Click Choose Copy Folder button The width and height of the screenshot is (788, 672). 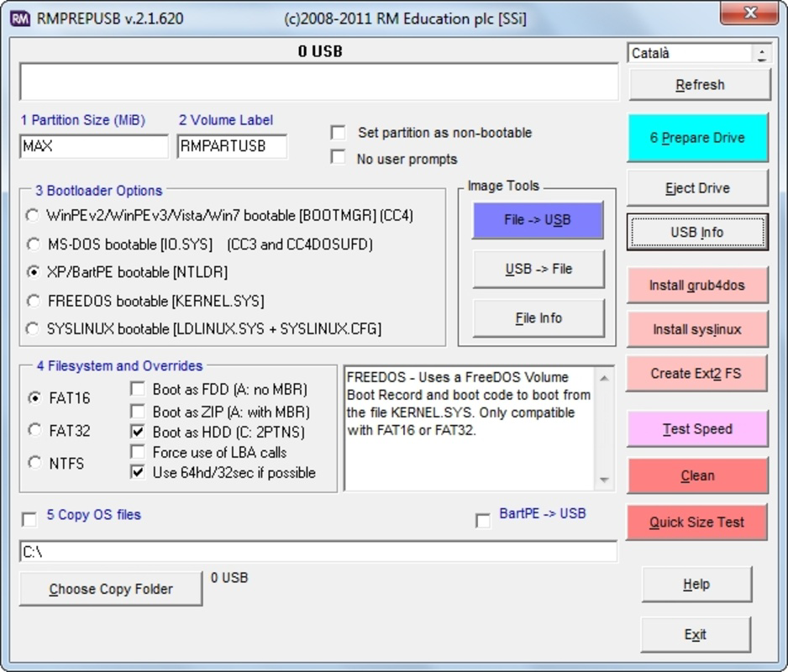coord(111,589)
